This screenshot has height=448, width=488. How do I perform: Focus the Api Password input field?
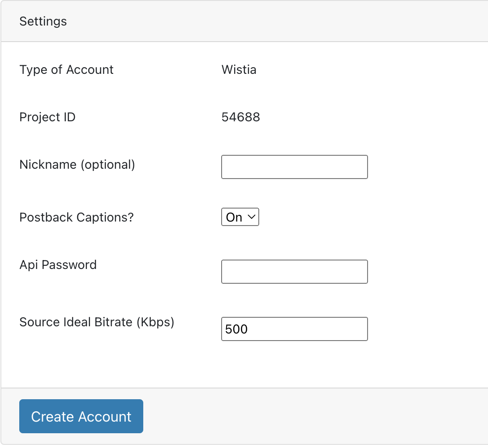tap(295, 272)
